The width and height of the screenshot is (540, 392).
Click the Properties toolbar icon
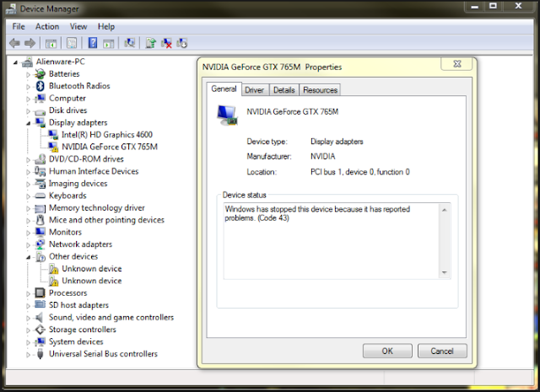pyautogui.click(x=72, y=43)
